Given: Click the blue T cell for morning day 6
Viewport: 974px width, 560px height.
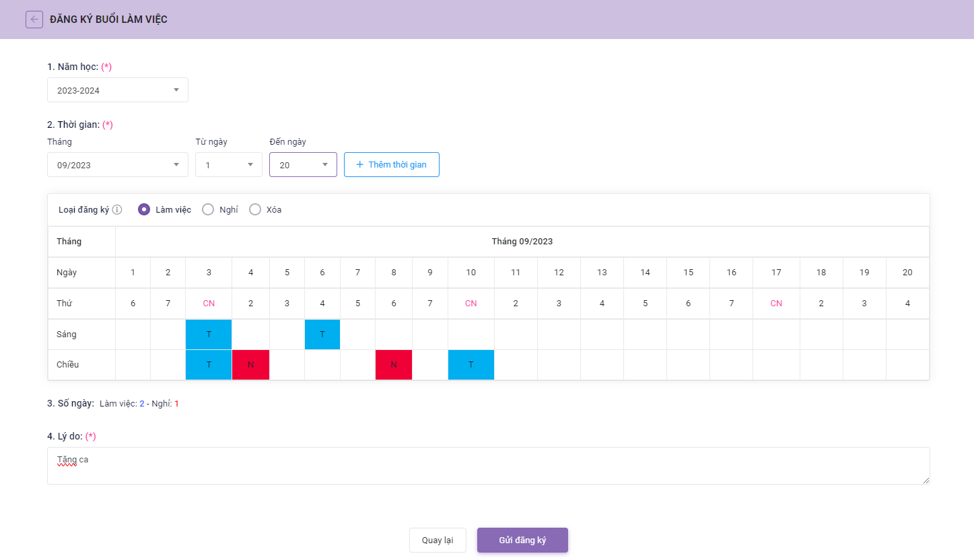Looking at the screenshot, I should [322, 335].
